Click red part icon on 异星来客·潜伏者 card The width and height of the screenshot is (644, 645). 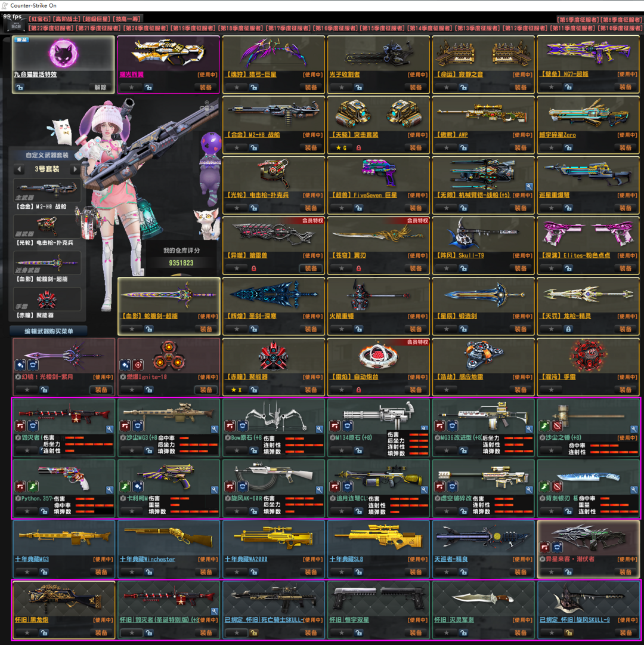point(545,548)
